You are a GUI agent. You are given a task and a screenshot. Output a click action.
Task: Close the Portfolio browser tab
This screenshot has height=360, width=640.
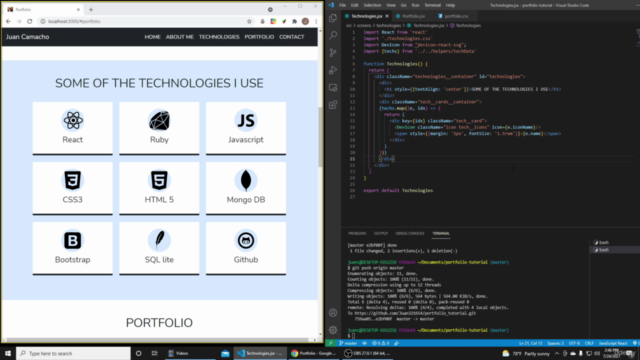tap(78, 9)
